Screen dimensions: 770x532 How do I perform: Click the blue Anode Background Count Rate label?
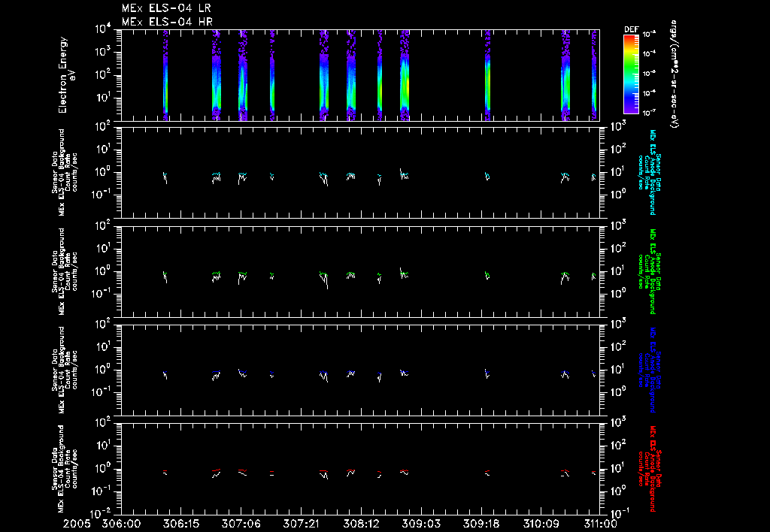(649, 370)
